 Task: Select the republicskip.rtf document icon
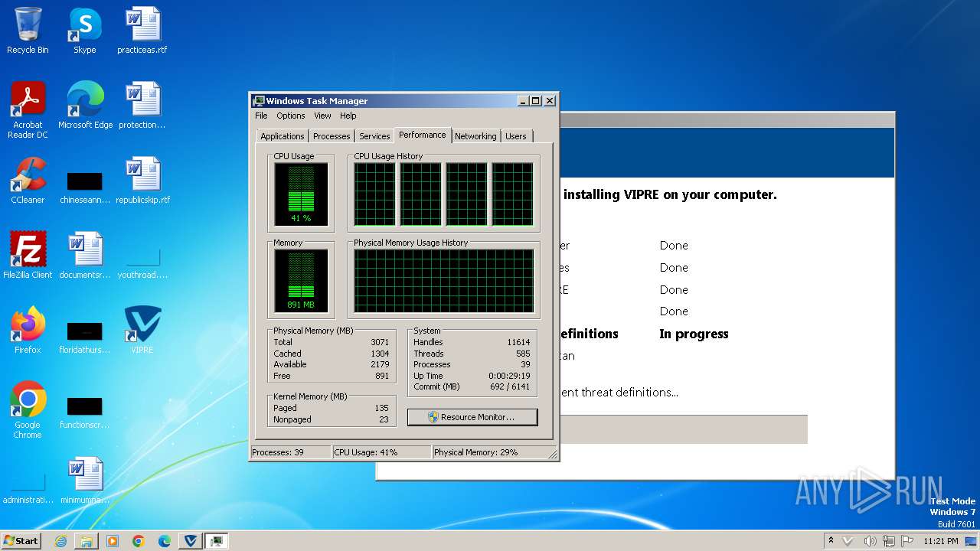pyautogui.click(x=142, y=181)
